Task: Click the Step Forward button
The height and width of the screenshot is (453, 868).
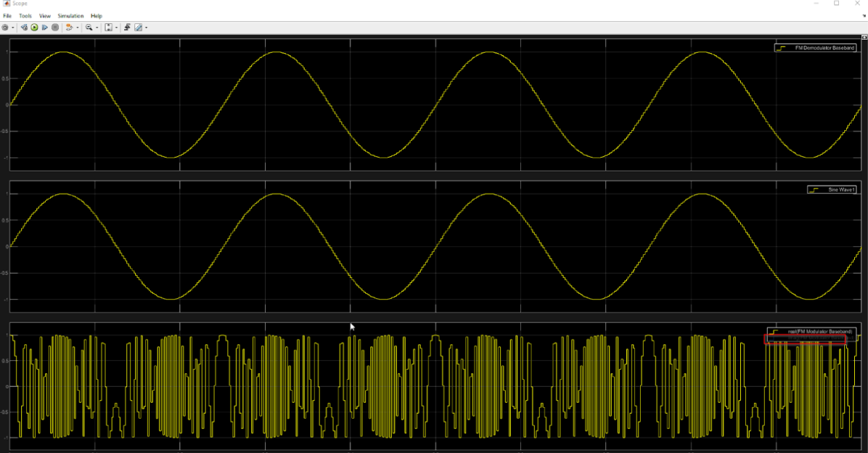Action: coord(44,28)
